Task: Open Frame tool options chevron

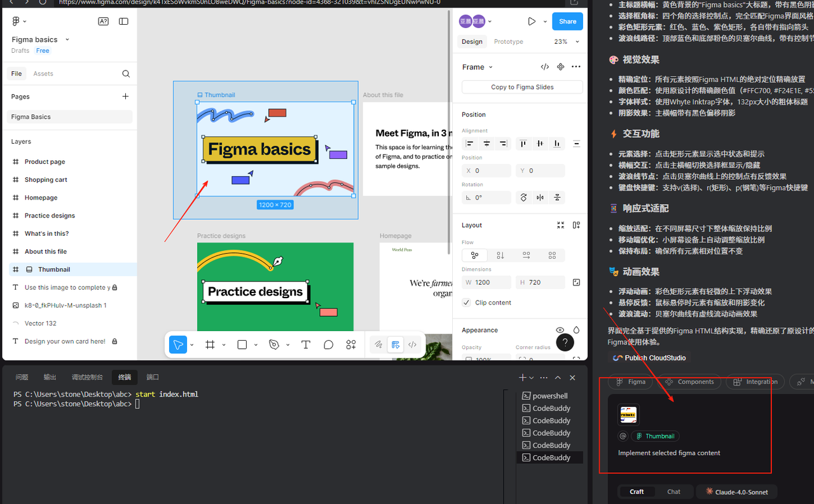Action: click(223, 345)
